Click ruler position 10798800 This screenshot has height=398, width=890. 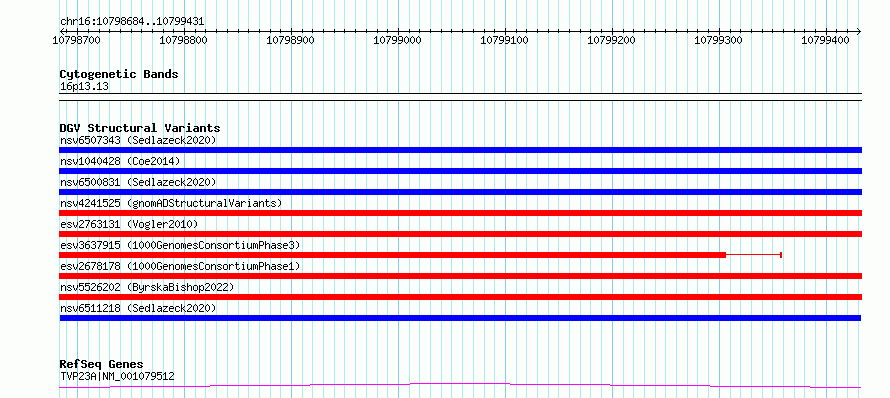(x=184, y=40)
